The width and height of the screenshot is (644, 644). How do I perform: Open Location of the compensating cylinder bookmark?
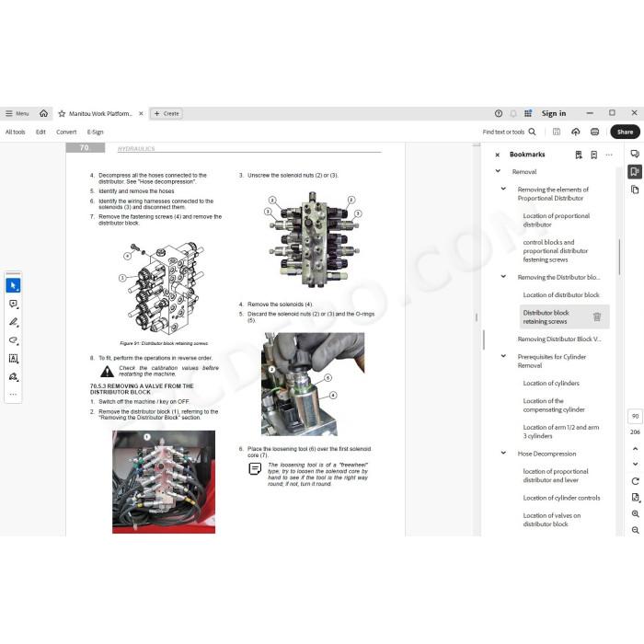pyautogui.click(x=554, y=406)
